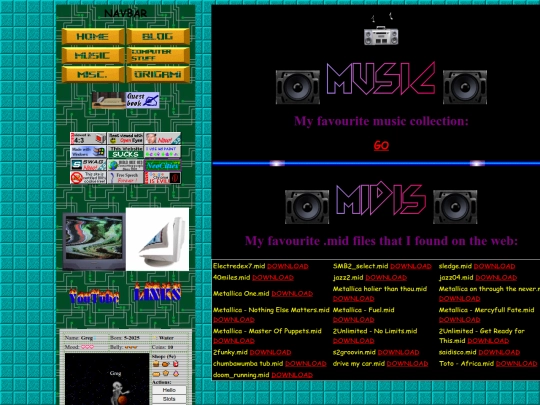Click Greg the alien pet
The image size is (540, 405).
coord(119,393)
